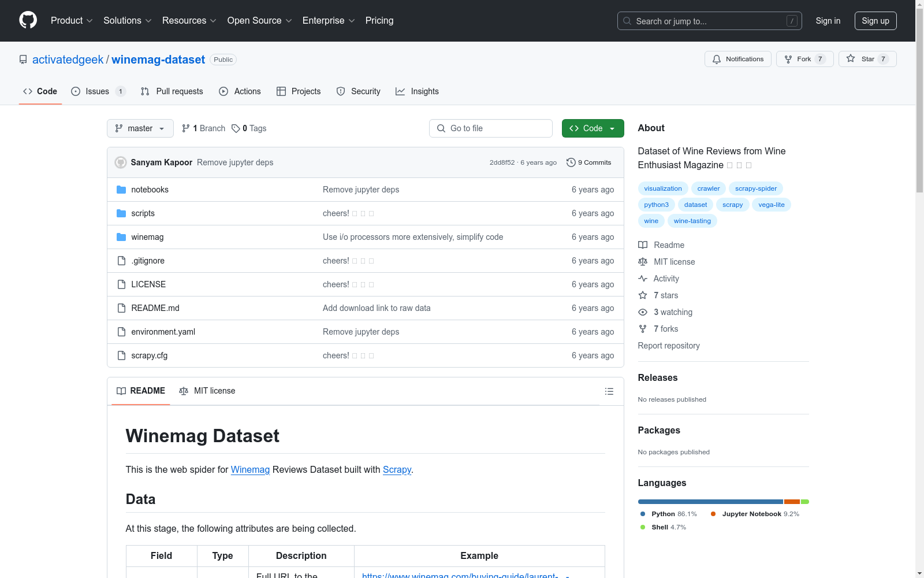This screenshot has height=578, width=924.
Task: Click the Sign up button
Action: point(875,21)
